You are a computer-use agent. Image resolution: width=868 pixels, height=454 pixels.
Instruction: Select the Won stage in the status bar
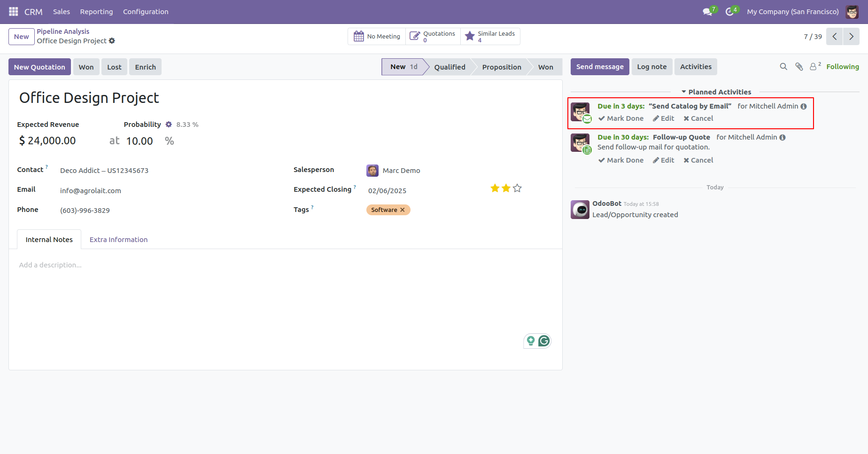coord(545,67)
